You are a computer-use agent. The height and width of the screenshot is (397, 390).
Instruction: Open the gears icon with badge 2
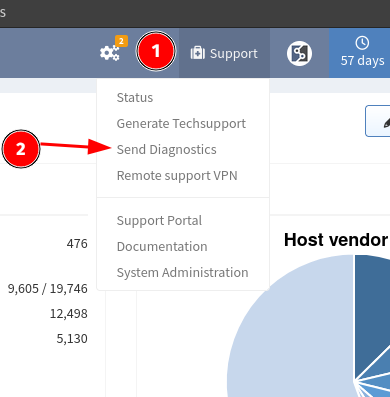pyautogui.click(x=110, y=53)
